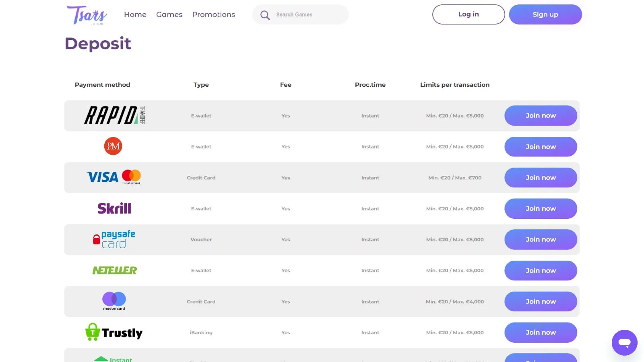Open the Promotions page
644x362 pixels.
(x=213, y=14)
